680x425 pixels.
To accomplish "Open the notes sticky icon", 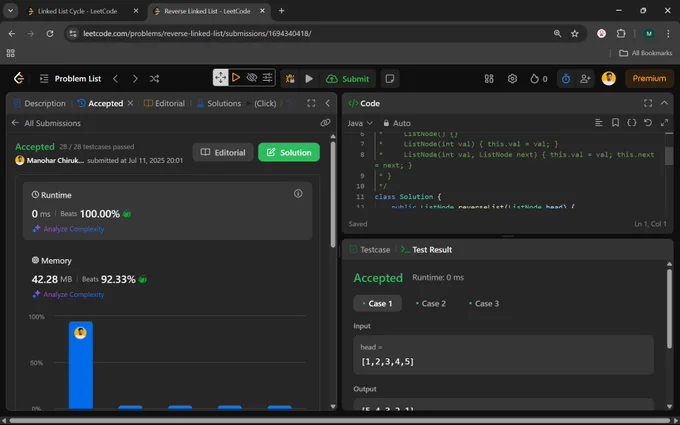I will [x=390, y=78].
